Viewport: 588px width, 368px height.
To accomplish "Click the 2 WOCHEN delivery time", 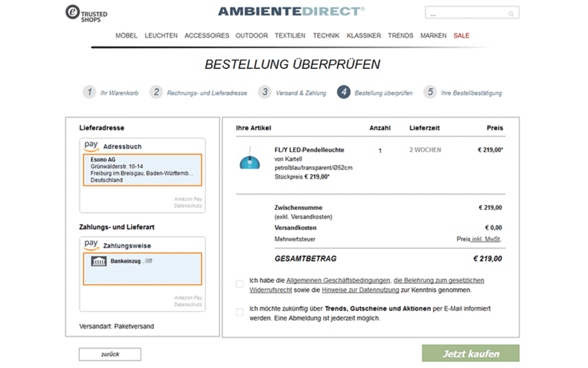I will pyautogui.click(x=425, y=150).
